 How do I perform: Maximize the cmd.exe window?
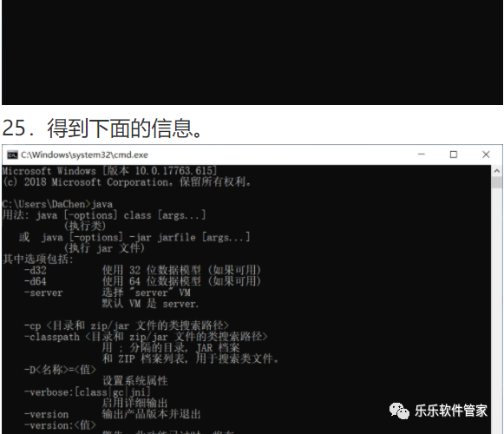pyautogui.click(x=454, y=155)
